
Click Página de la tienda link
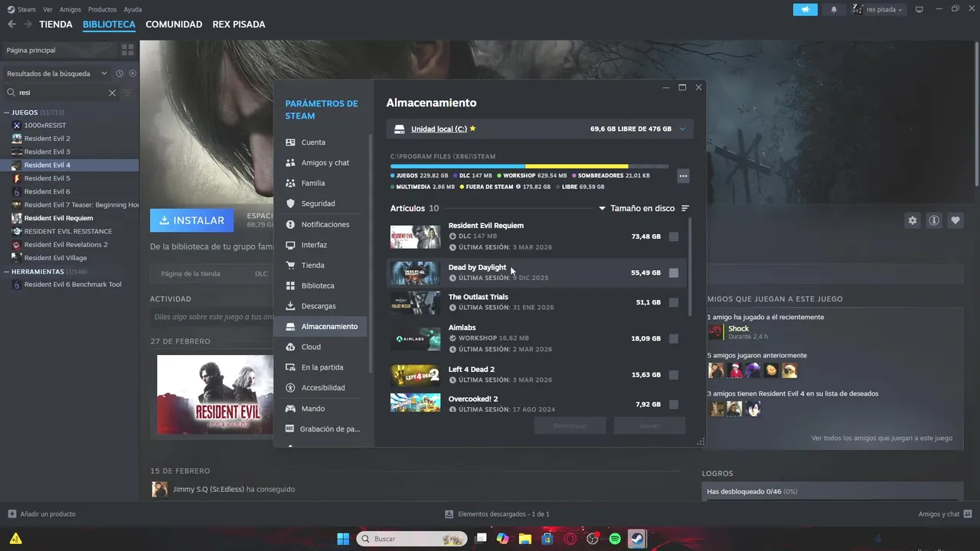[191, 273]
